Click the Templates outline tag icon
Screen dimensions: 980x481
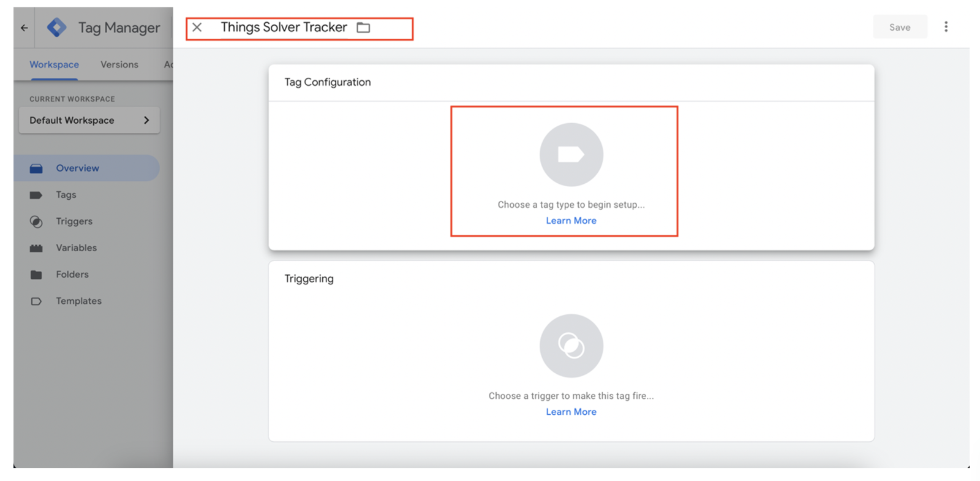(x=36, y=301)
